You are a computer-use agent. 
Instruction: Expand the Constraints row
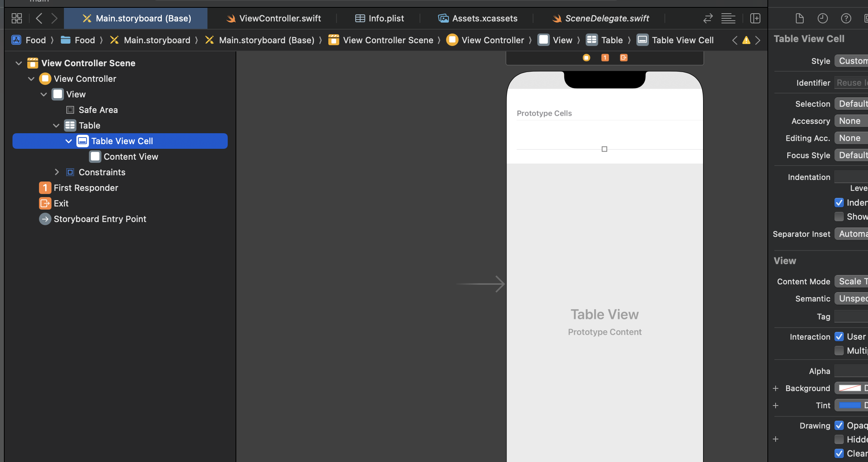coord(57,172)
